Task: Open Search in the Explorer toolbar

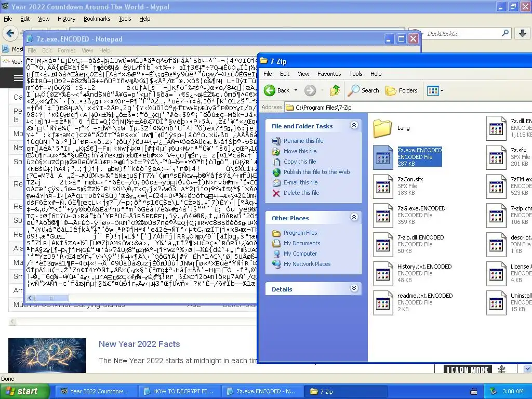Action: [365, 90]
